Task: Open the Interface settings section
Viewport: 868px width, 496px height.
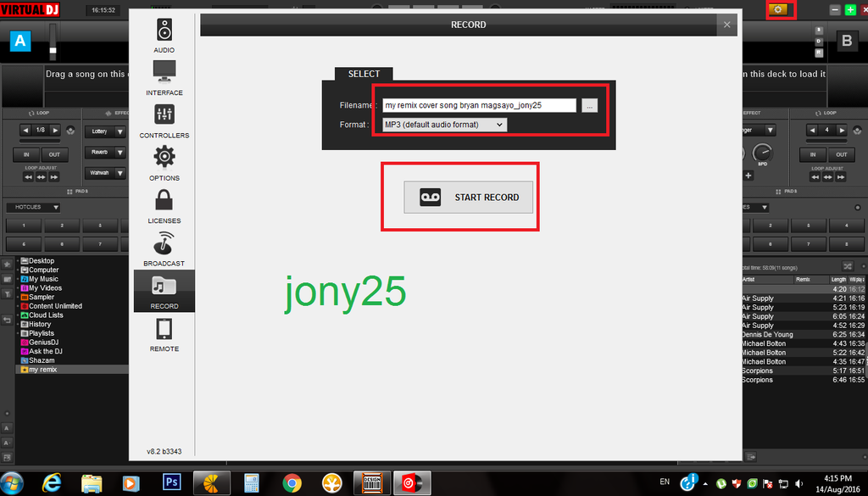Action: (164, 76)
